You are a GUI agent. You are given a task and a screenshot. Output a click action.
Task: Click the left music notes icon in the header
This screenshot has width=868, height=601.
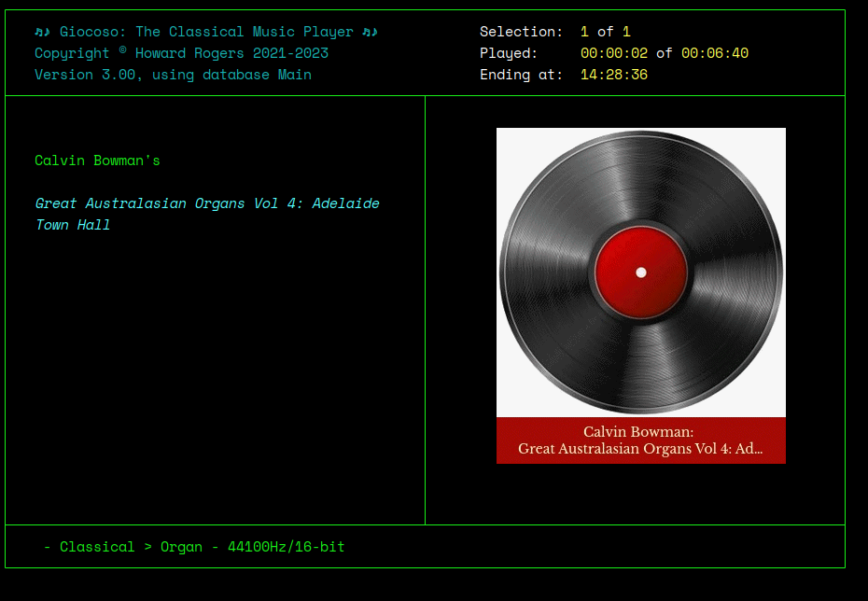(x=42, y=31)
